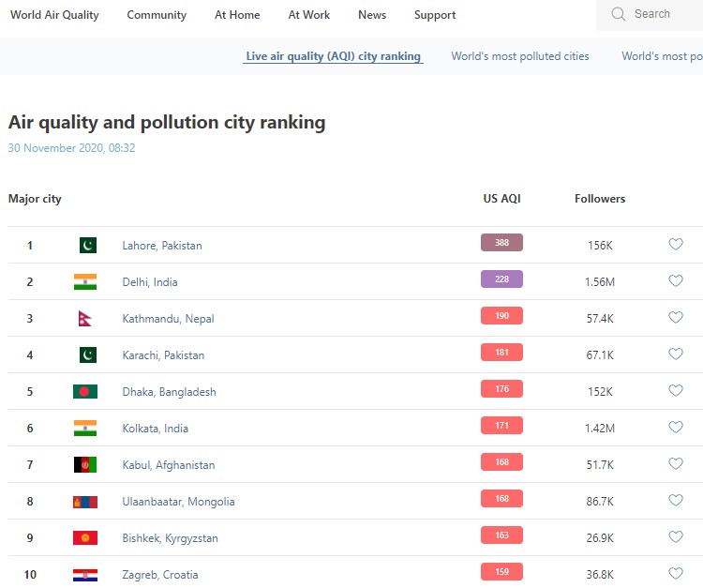Image resolution: width=703 pixels, height=588 pixels.
Task: Click the Mongolia flag beside Ulaanbaatar
Action: pos(85,502)
